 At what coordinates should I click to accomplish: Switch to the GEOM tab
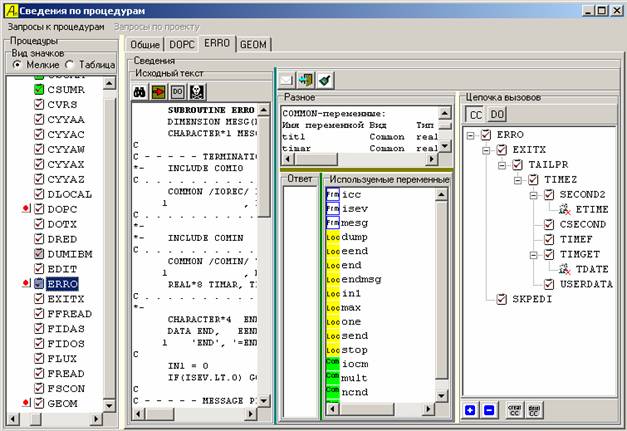254,44
